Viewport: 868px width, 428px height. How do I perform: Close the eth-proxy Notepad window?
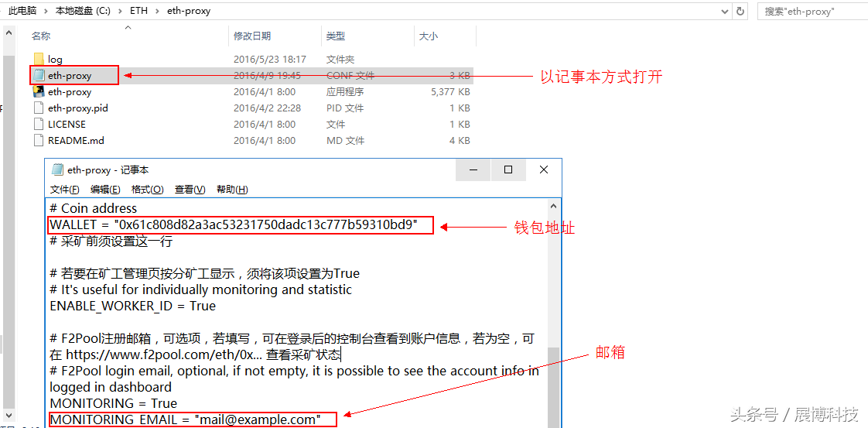point(544,170)
